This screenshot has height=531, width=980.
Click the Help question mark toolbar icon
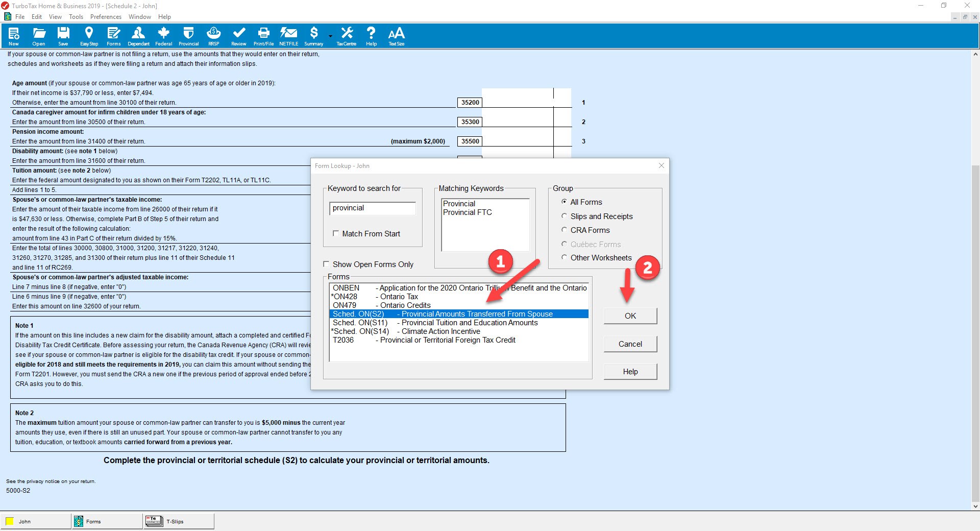coord(371,36)
